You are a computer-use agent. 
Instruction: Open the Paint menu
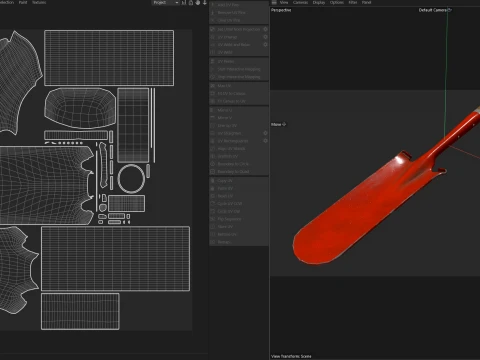(23, 2)
